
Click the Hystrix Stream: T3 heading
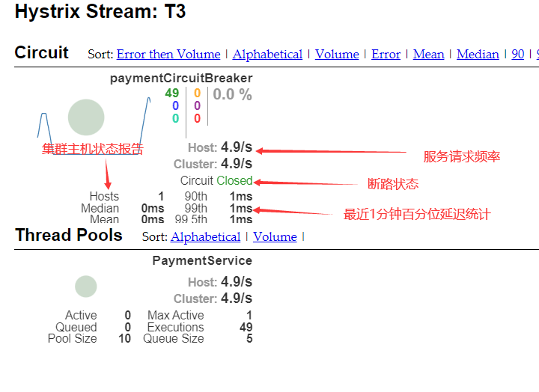tap(100, 11)
